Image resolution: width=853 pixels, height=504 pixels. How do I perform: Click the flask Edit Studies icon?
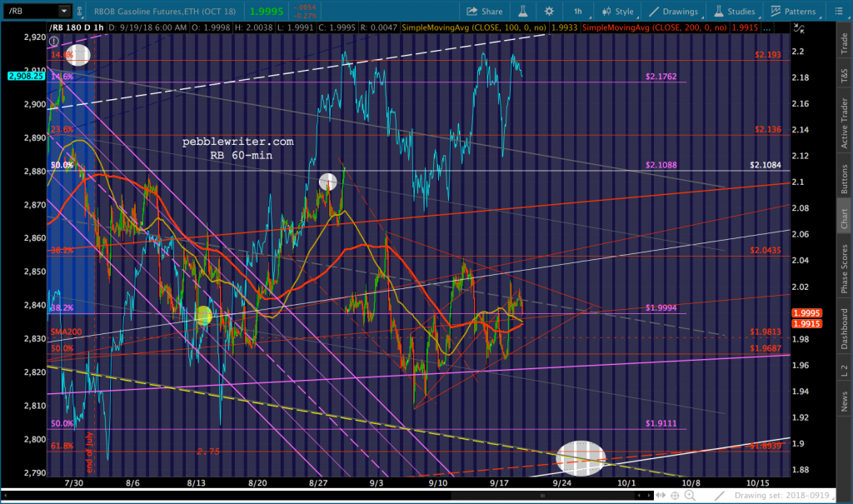click(x=523, y=12)
